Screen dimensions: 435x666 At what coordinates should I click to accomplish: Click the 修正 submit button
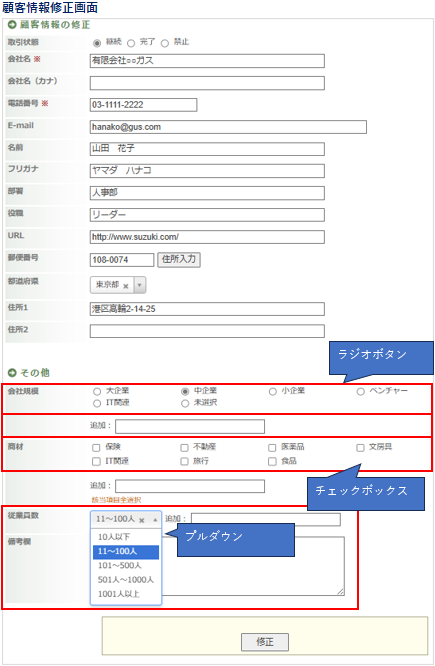[265, 642]
